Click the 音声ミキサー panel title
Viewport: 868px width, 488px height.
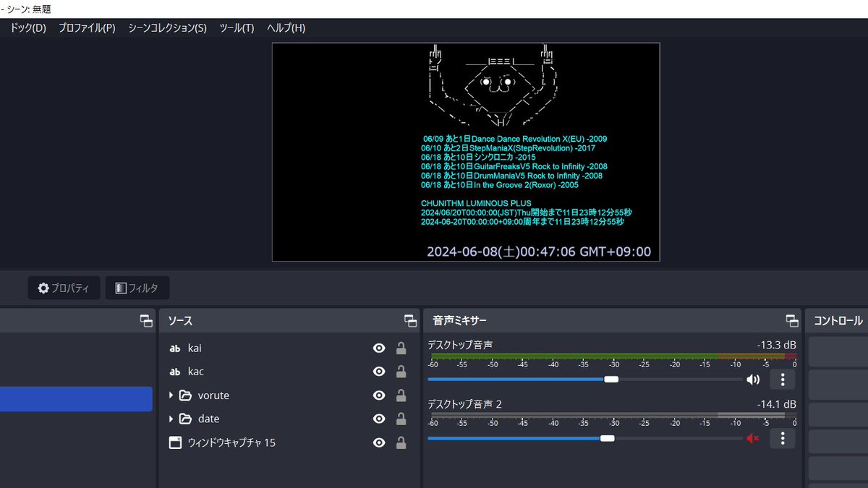click(460, 321)
